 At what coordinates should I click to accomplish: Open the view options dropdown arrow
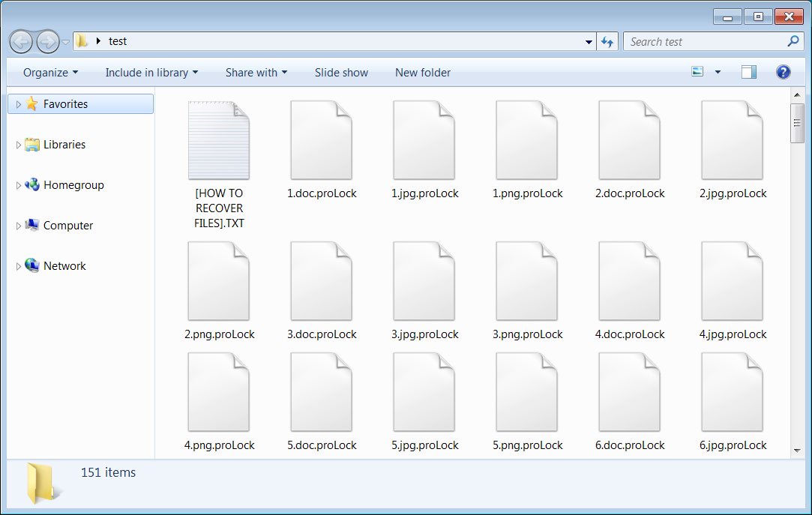718,72
